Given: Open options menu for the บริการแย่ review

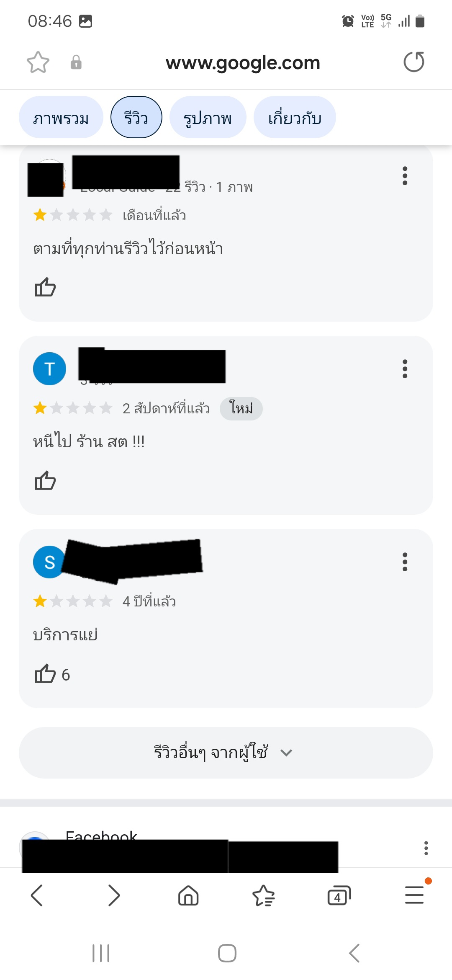Looking at the screenshot, I should coord(405,562).
